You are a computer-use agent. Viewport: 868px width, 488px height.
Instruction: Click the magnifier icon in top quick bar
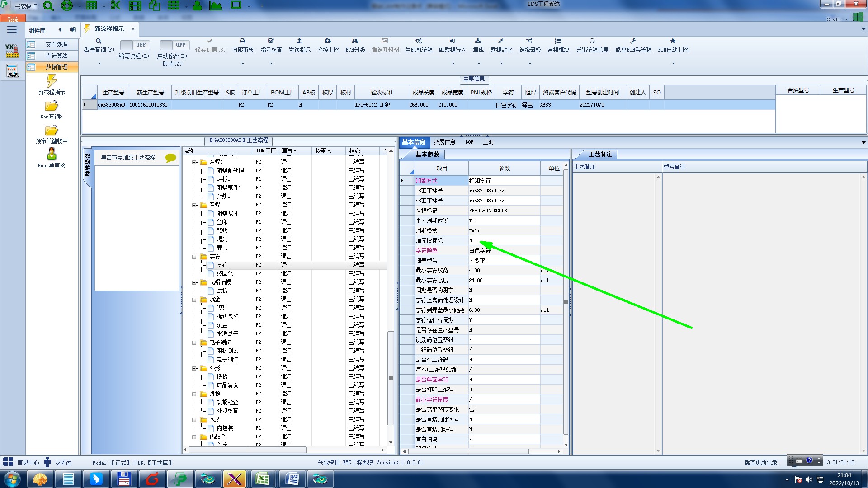48,6
